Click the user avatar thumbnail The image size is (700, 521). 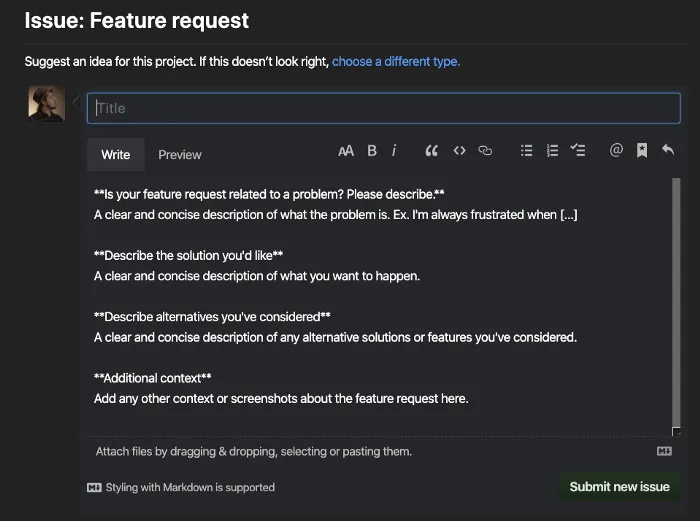click(x=46, y=104)
